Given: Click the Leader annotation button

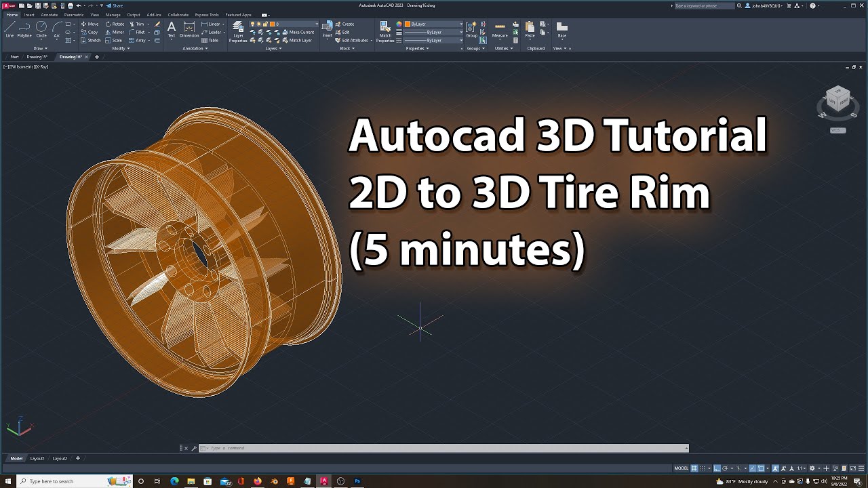Looking at the screenshot, I should [212, 32].
